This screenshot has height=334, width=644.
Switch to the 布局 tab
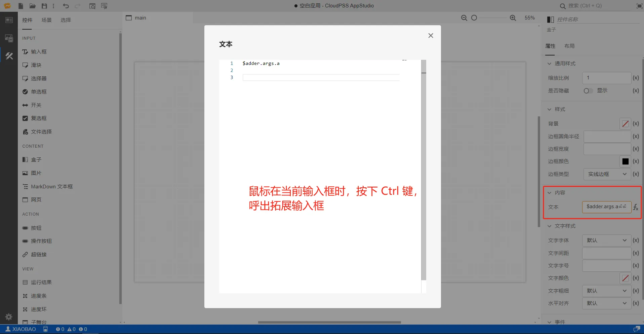point(569,46)
